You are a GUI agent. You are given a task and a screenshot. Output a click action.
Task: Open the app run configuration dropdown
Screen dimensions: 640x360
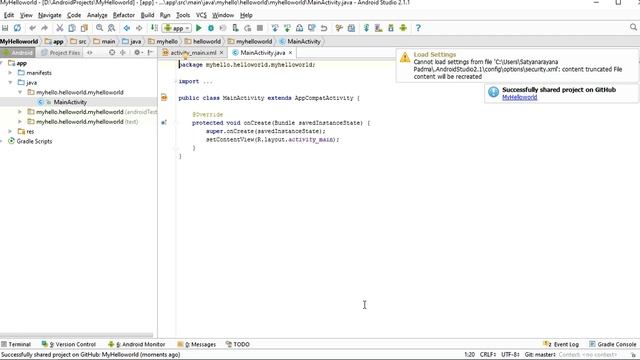pyautogui.click(x=177, y=28)
